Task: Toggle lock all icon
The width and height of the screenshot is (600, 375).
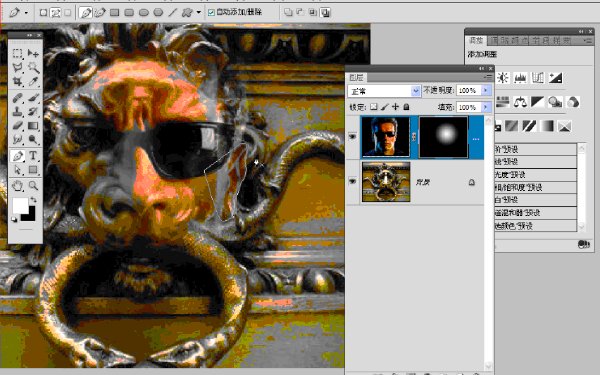Action: [x=406, y=107]
